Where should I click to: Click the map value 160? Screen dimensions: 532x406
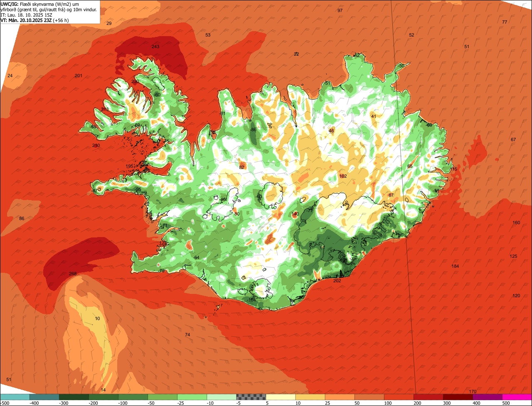[x=516, y=223]
